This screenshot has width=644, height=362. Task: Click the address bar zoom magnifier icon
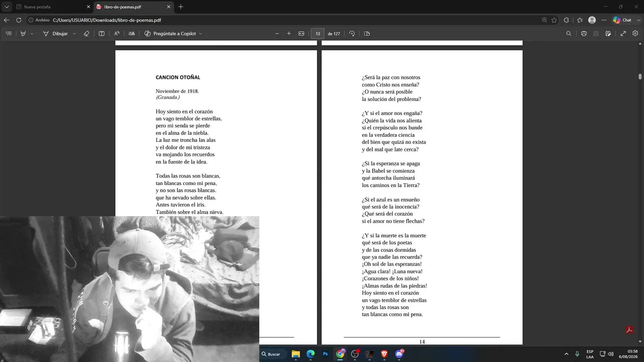pos(544,20)
